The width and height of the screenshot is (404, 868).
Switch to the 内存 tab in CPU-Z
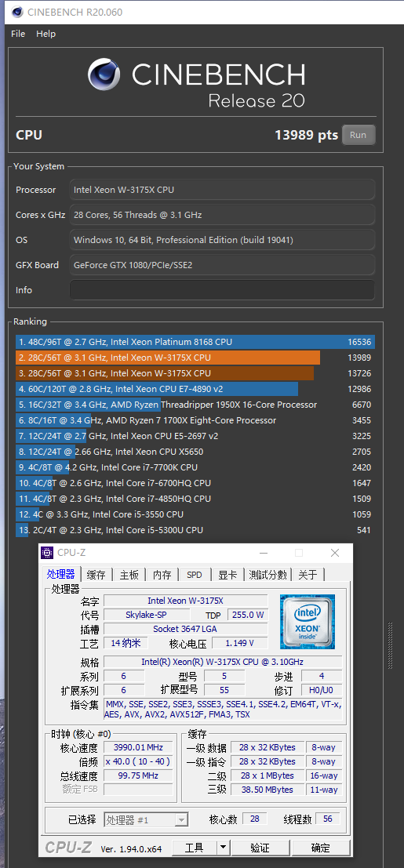pos(162,575)
